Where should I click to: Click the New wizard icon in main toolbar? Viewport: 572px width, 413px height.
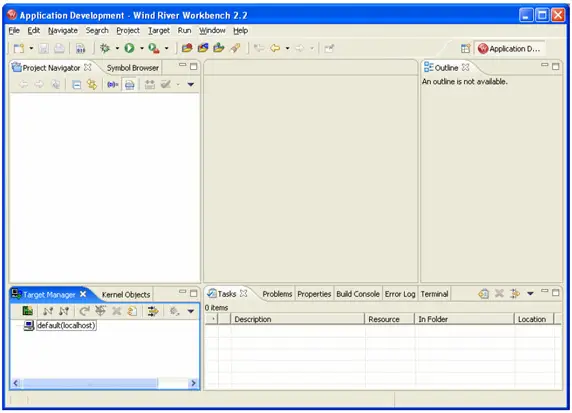[19, 48]
